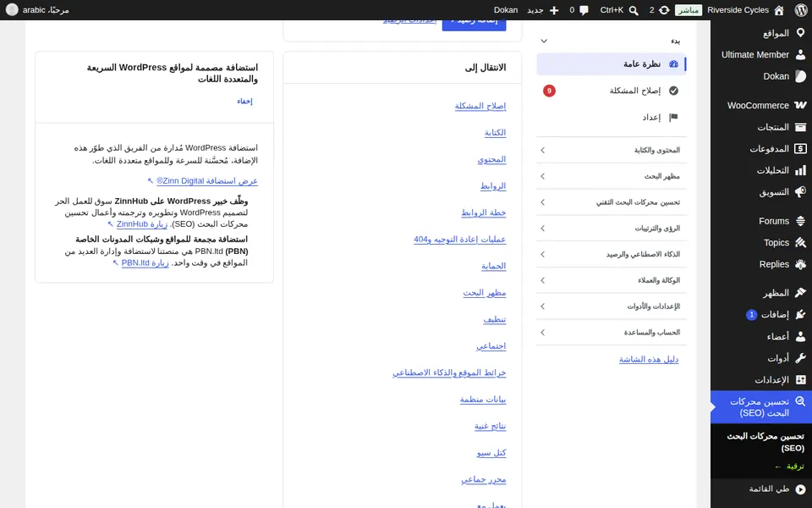Viewport: 812px width, 508px height.
Task: Jump to المحتوى link
Action: [x=491, y=160]
